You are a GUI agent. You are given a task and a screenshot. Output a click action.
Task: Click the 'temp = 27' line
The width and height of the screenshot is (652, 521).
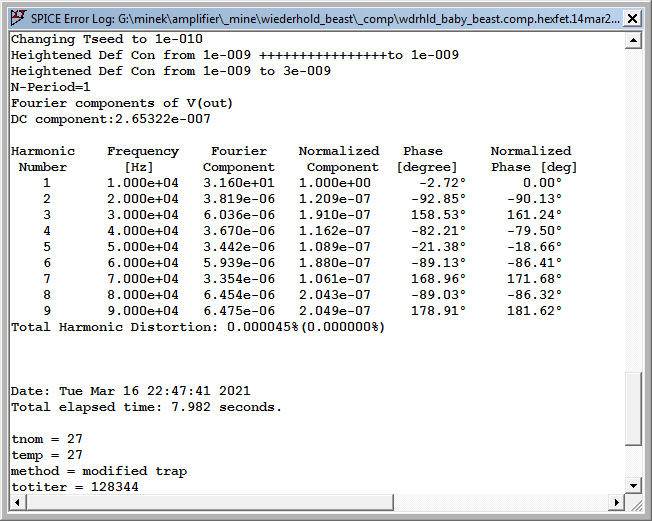click(47, 455)
